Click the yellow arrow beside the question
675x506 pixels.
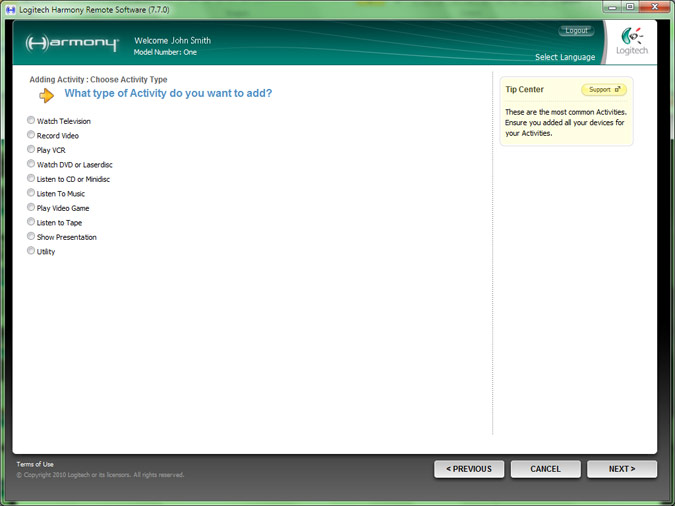[47, 95]
